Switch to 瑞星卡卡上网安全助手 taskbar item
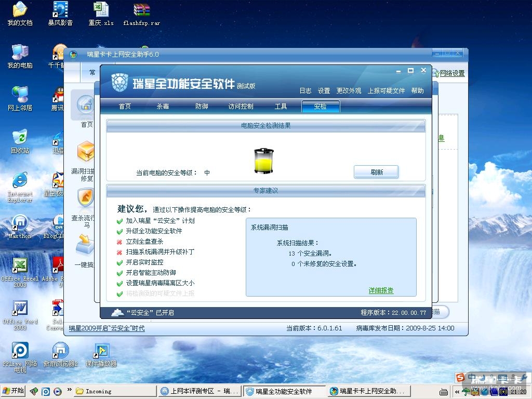532x399 pixels. click(369, 392)
